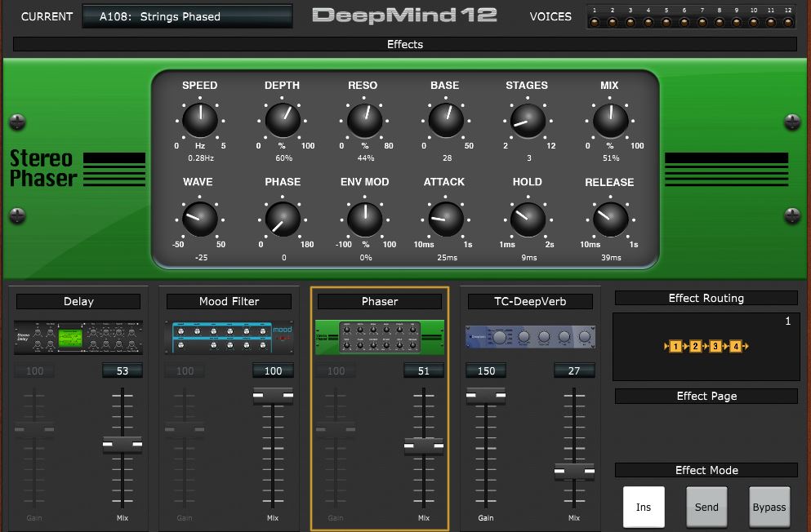Click the PHASE knob

(283, 219)
